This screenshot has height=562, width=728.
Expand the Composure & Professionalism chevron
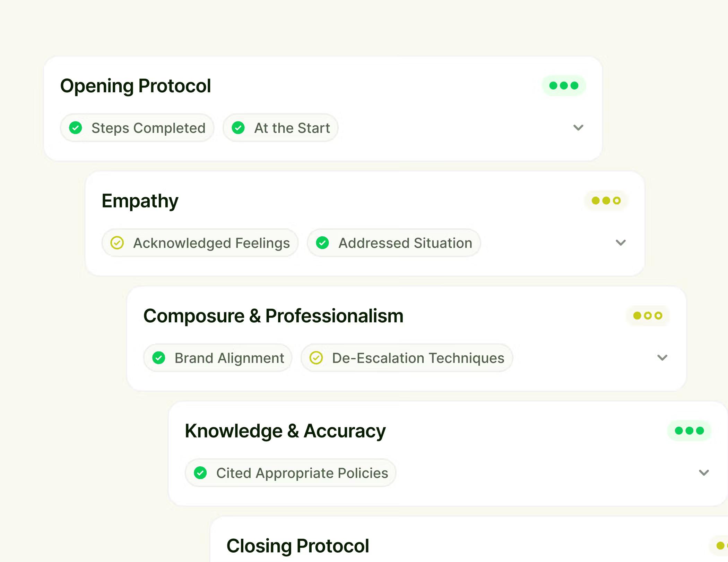(x=662, y=358)
